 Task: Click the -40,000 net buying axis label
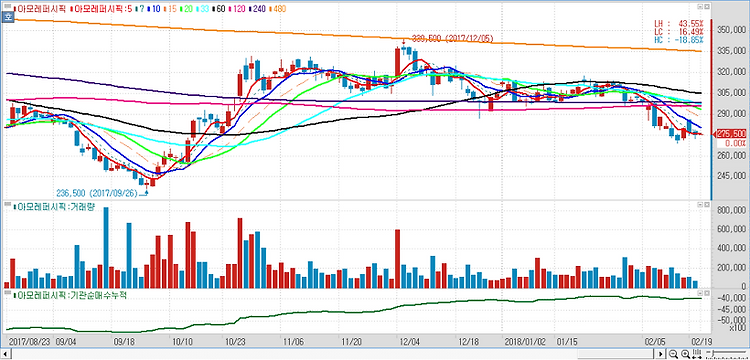(x=731, y=299)
